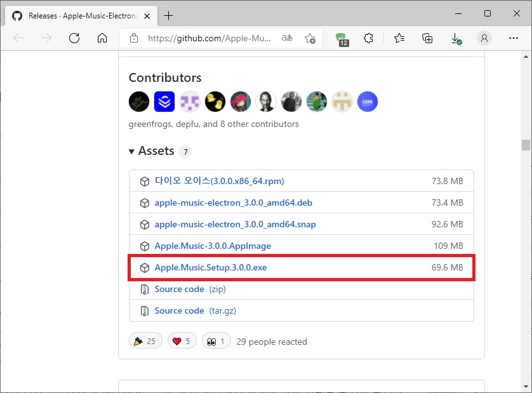Click the tada reaction with 25
The image size is (532, 393).
pyautogui.click(x=145, y=341)
